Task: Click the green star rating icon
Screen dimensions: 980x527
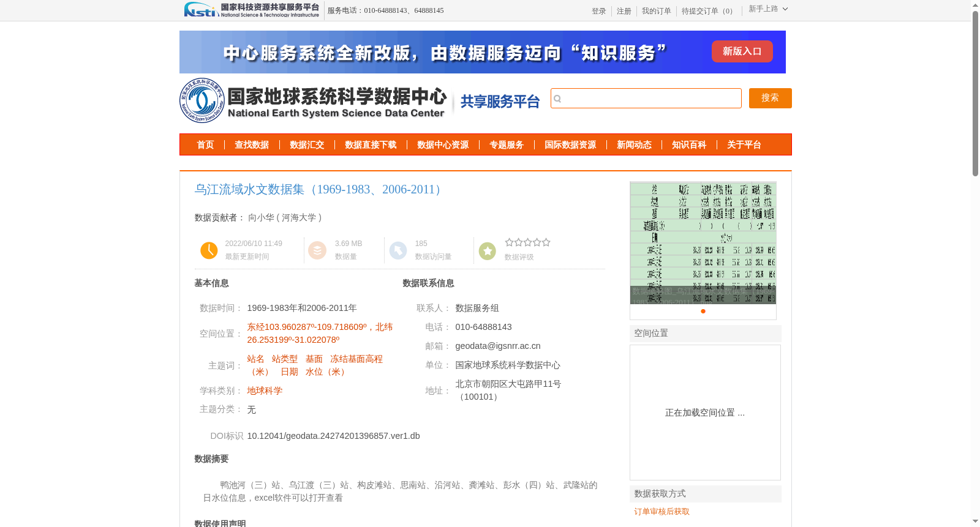Action: pyautogui.click(x=488, y=251)
